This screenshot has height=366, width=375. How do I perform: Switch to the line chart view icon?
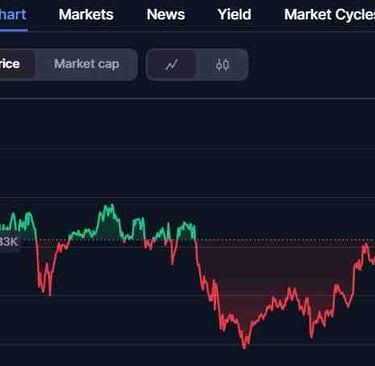(171, 65)
